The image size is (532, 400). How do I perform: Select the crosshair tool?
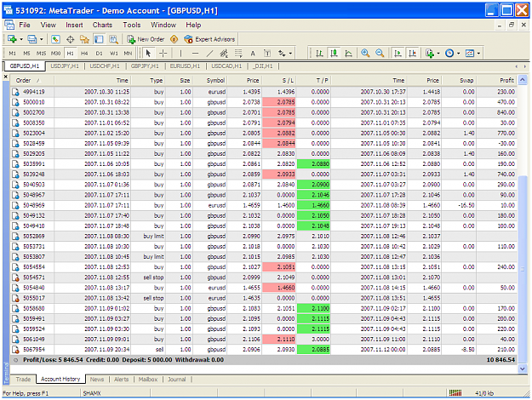(163, 54)
